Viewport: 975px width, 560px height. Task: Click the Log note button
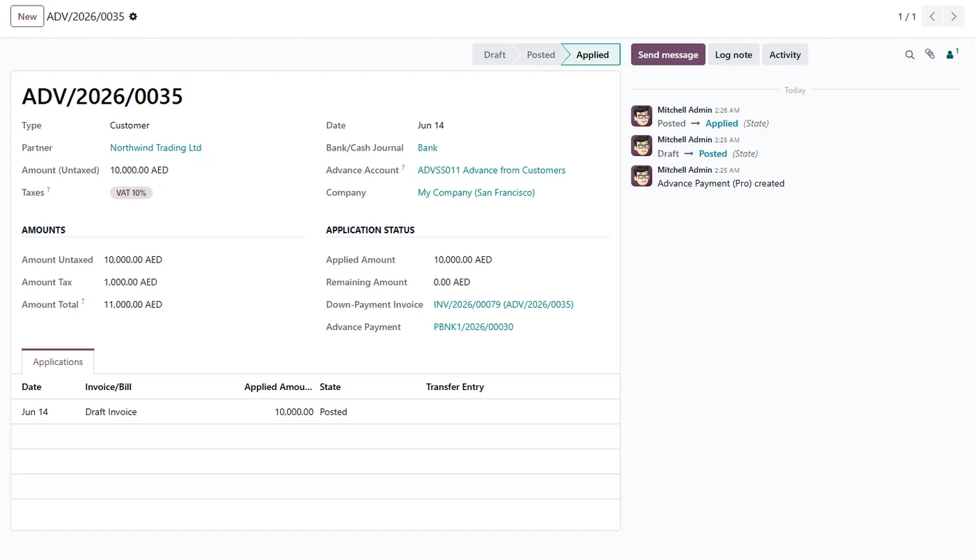point(733,55)
